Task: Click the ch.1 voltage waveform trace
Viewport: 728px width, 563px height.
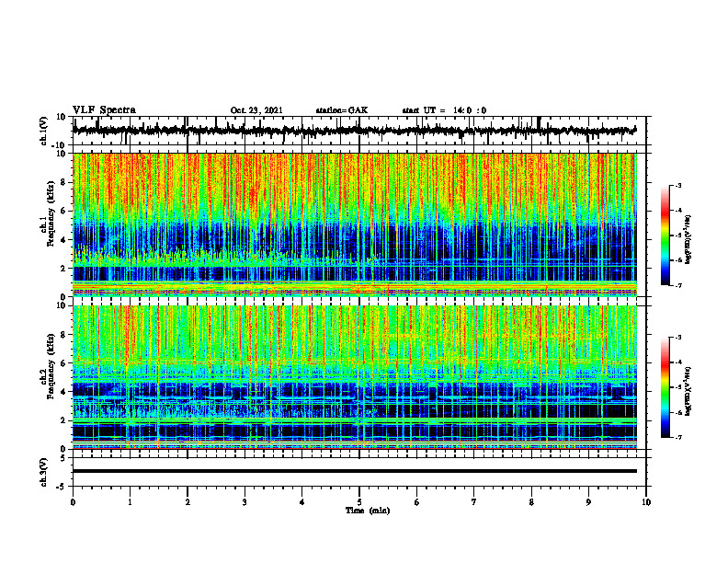Action: [x=354, y=131]
